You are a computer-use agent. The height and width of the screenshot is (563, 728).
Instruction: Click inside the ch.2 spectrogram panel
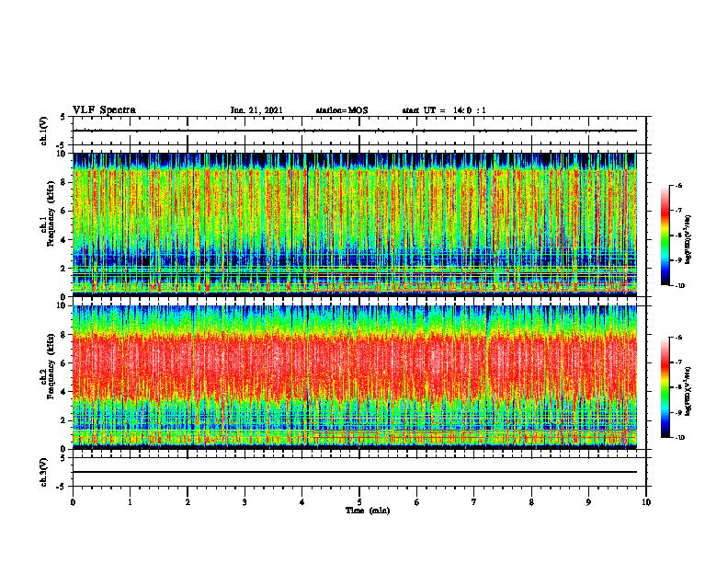click(x=355, y=377)
